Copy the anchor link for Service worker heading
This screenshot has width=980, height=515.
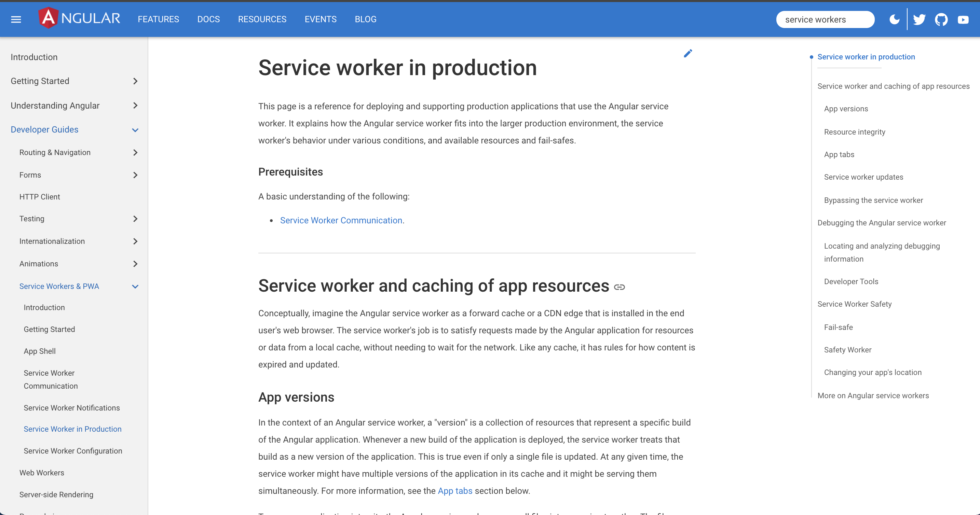pyautogui.click(x=621, y=287)
